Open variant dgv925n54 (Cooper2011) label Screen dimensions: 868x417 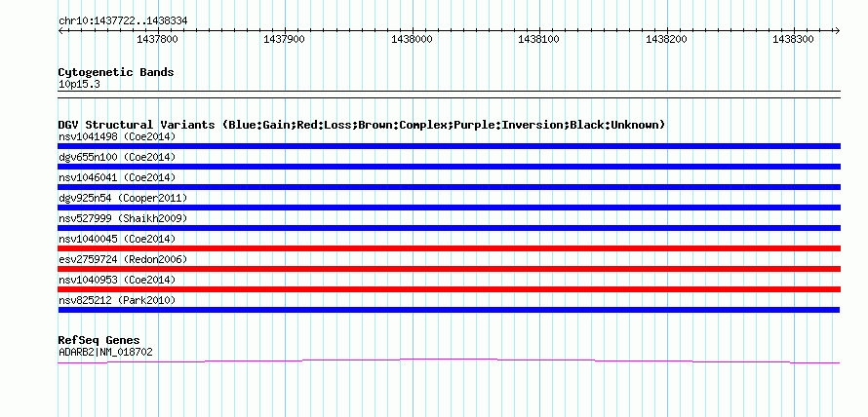[123, 198]
